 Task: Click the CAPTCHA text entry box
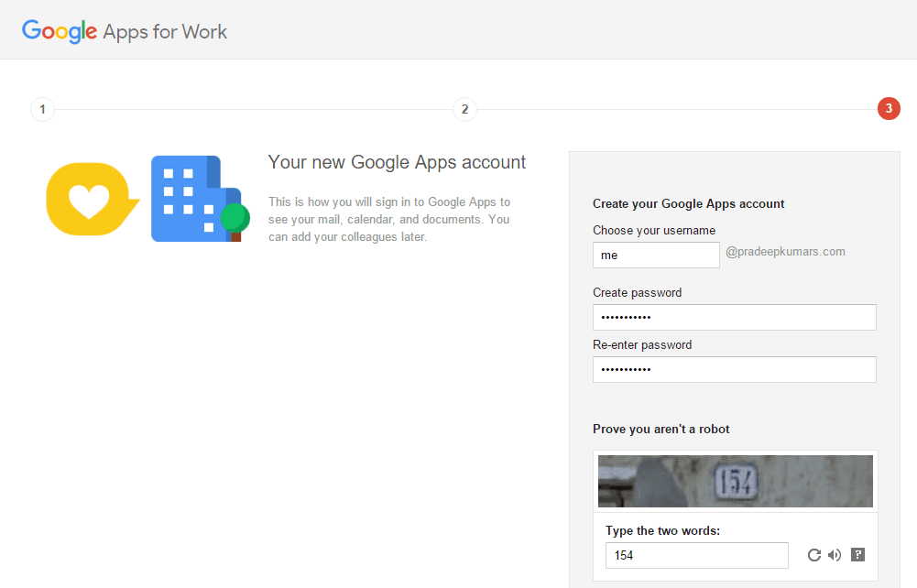click(x=696, y=555)
